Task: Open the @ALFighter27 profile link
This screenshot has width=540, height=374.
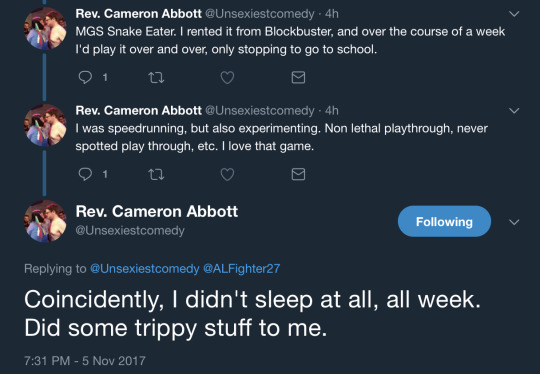Action: 241,268
